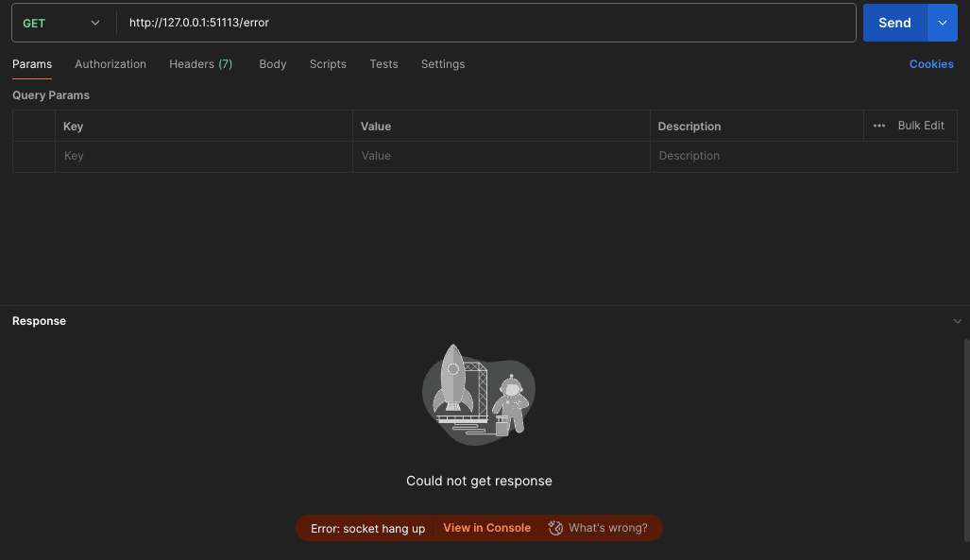Switch to the Params tab
The image size is (970, 560).
click(x=32, y=63)
